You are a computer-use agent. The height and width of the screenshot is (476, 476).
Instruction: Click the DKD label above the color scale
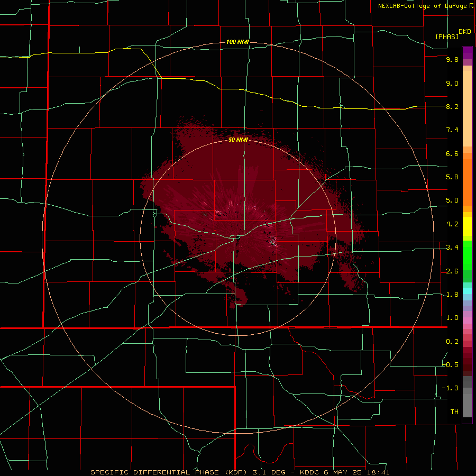pos(465,32)
